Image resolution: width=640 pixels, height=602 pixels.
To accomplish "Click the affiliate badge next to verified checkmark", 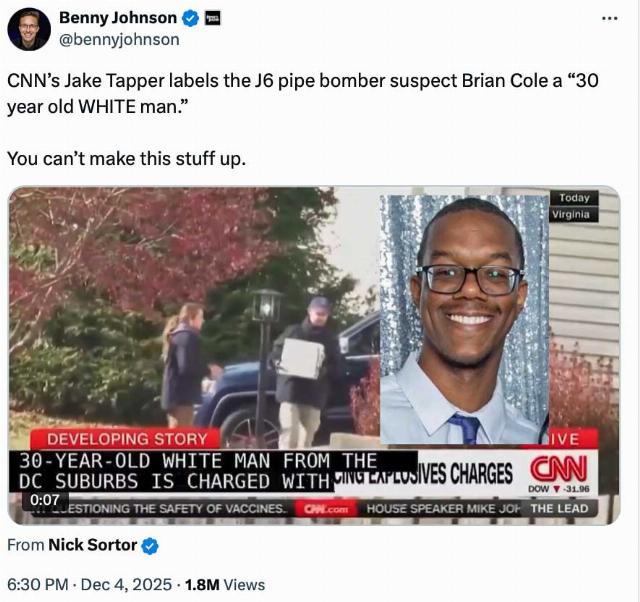I will pyautogui.click(x=213, y=18).
